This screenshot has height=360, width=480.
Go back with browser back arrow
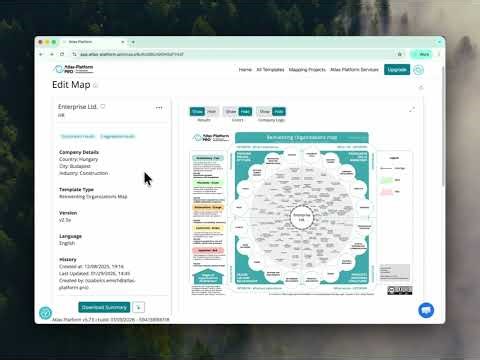41,54
